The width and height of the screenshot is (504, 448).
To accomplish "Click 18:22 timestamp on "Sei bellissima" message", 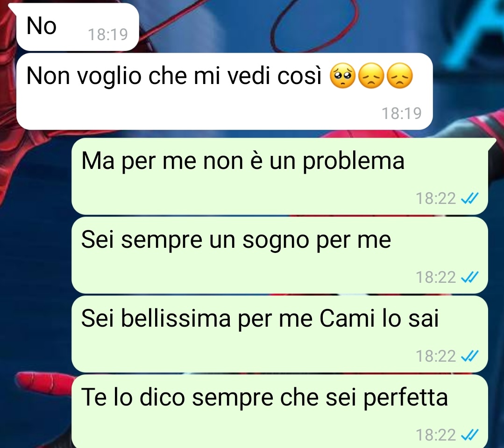I will pyautogui.click(x=436, y=356).
